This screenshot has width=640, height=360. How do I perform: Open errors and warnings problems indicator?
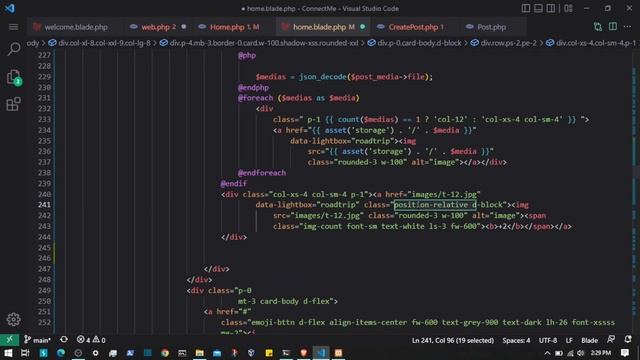(91, 340)
